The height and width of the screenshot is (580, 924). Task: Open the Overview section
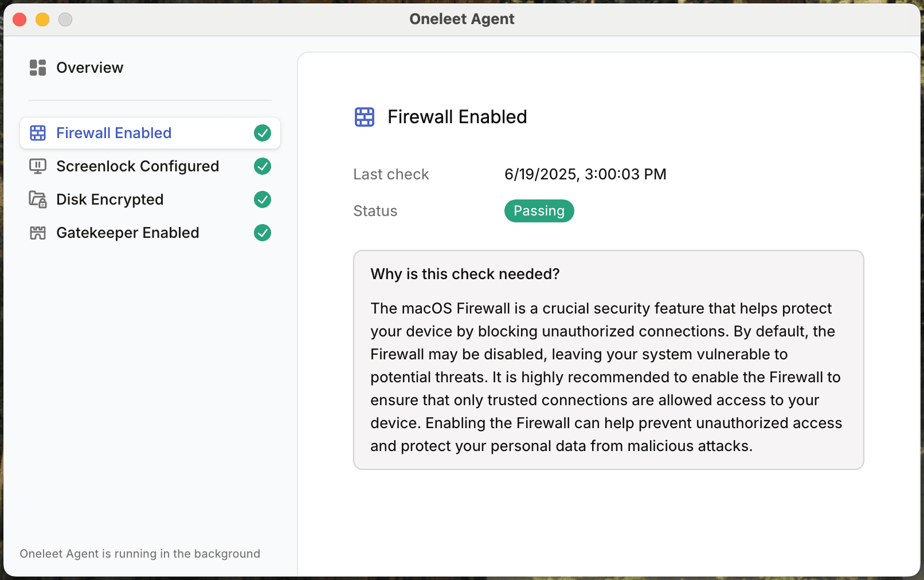[x=89, y=68]
